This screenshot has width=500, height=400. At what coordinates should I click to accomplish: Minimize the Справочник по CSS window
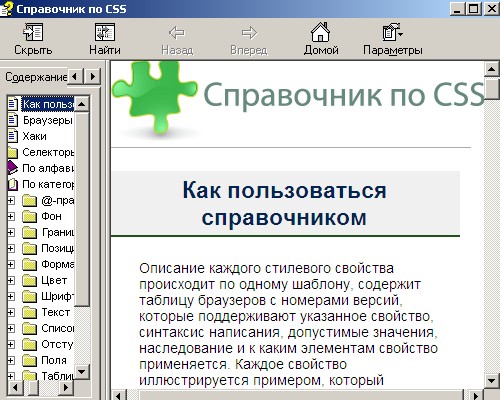457,9
